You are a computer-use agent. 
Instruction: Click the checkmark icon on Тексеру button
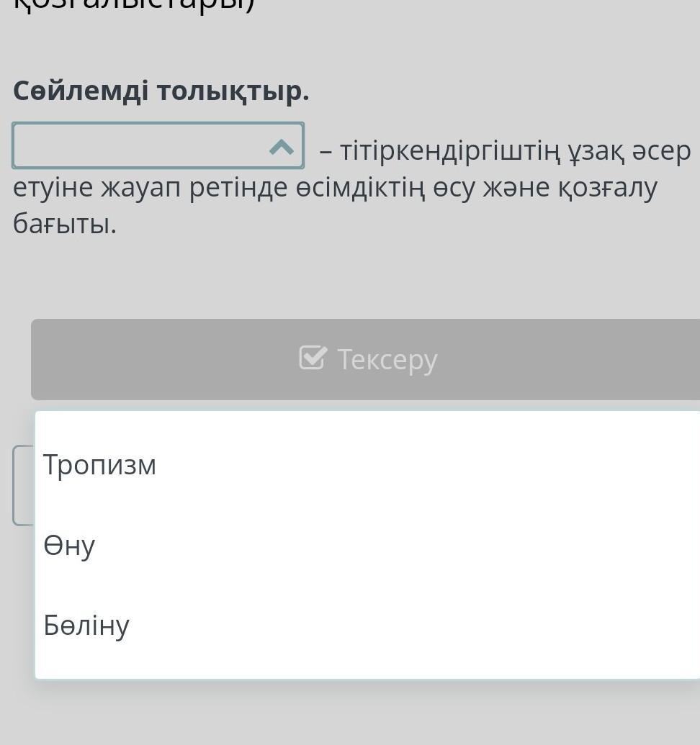pyautogui.click(x=313, y=358)
